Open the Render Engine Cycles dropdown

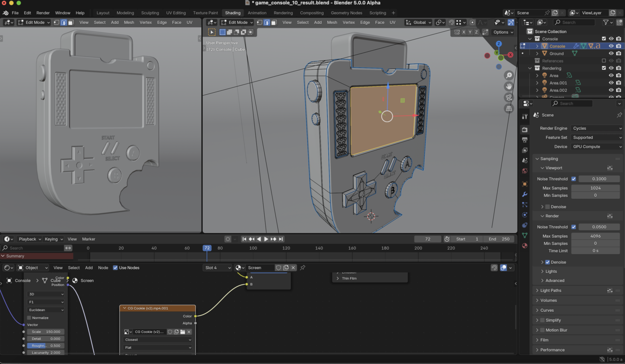coord(597,128)
